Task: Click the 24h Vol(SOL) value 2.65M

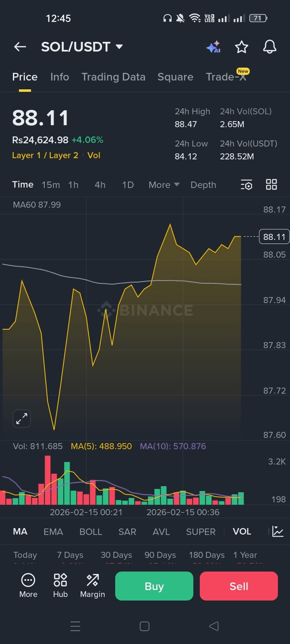Action: [x=232, y=124]
